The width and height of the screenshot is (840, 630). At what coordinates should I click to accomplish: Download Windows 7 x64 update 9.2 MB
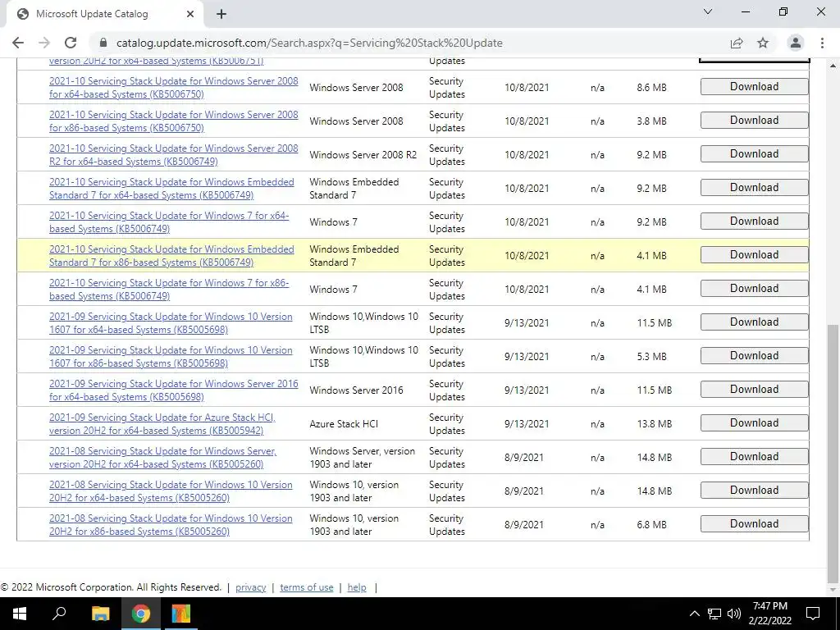coord(755,221)
